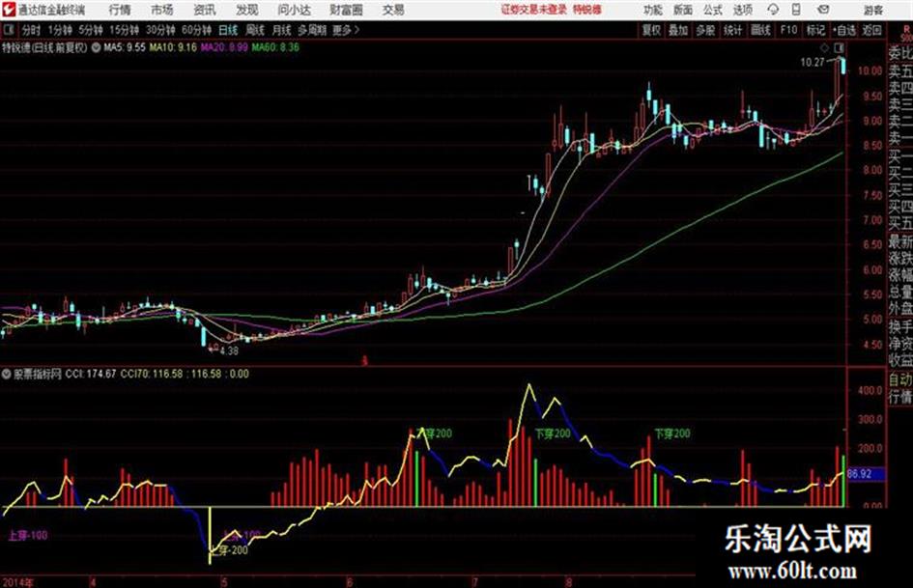Screen dimensions: 913x588
Task: Click the MA5: 9.55 indicator value
Action: (124, 47)
